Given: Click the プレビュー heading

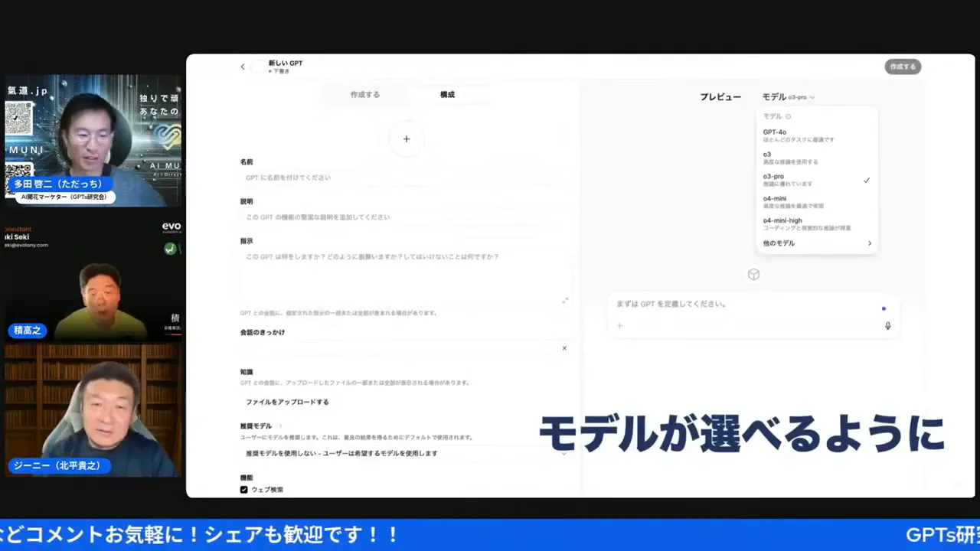Looking at the screenshot, I should pyautogui.click(x=720, y=97).
